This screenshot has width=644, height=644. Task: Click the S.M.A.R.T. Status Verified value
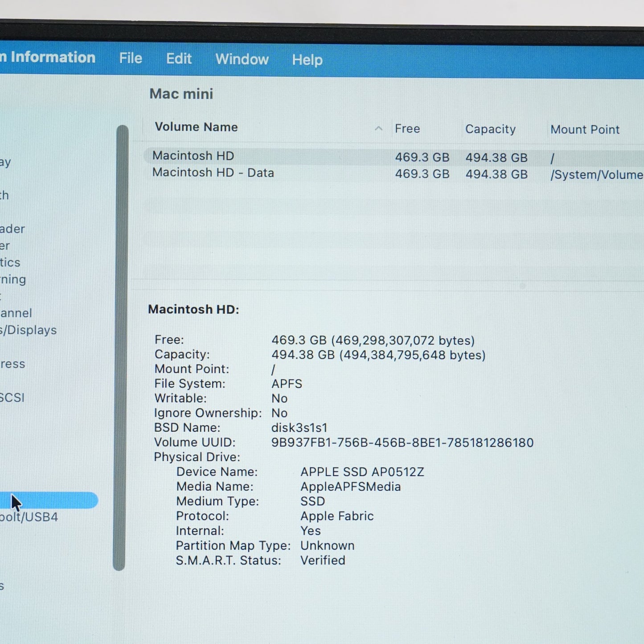tap(323, 560)
